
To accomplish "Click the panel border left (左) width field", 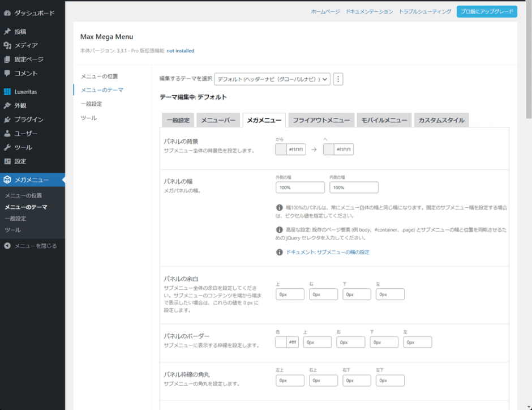I will click(418, 342).
